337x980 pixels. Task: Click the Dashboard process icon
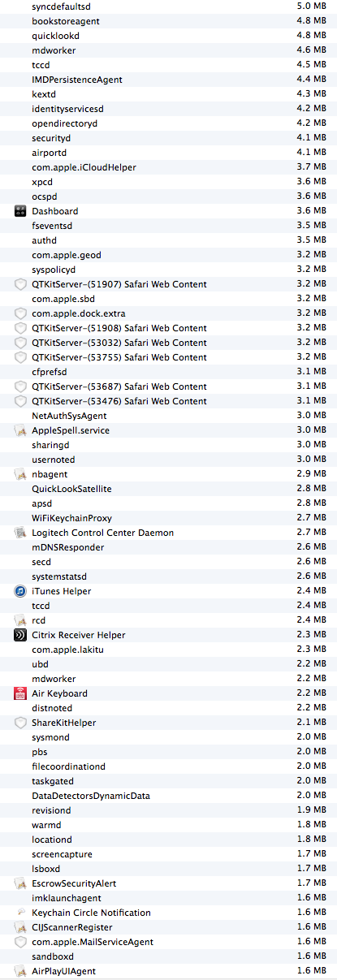pyautogui.click(x=21, y=211)
